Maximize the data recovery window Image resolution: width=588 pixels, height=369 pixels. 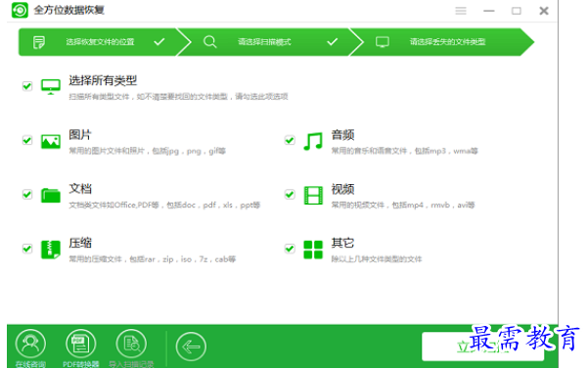[x=517, y=11]
